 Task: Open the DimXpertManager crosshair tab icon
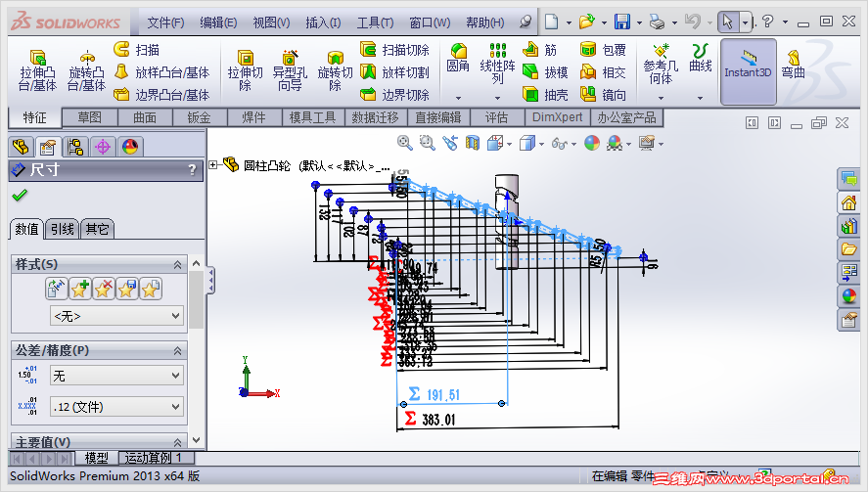coord(103,147)
